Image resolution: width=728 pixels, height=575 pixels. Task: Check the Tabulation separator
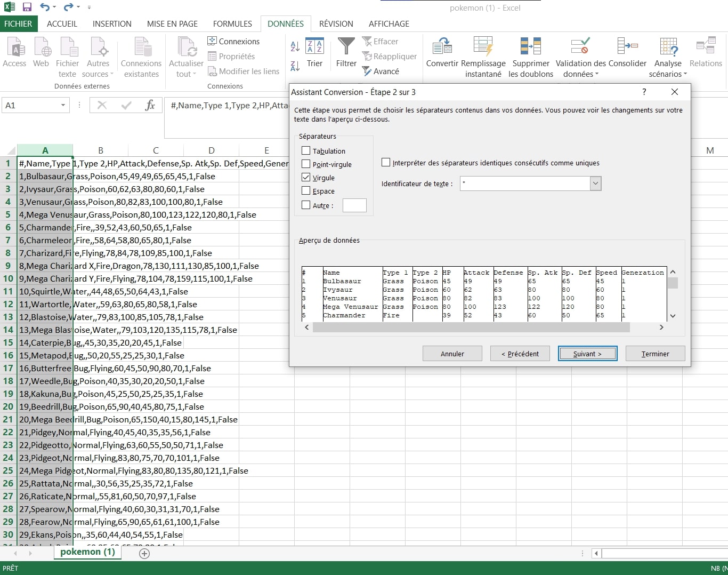(306, 151)
